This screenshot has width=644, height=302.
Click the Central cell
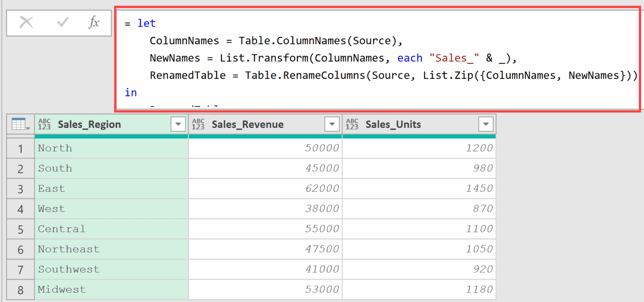click(x=112, y=229)
